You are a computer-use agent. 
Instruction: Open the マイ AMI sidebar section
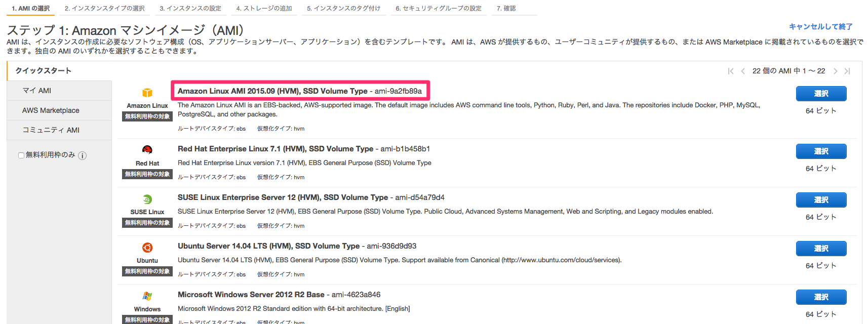click(59, 91)
